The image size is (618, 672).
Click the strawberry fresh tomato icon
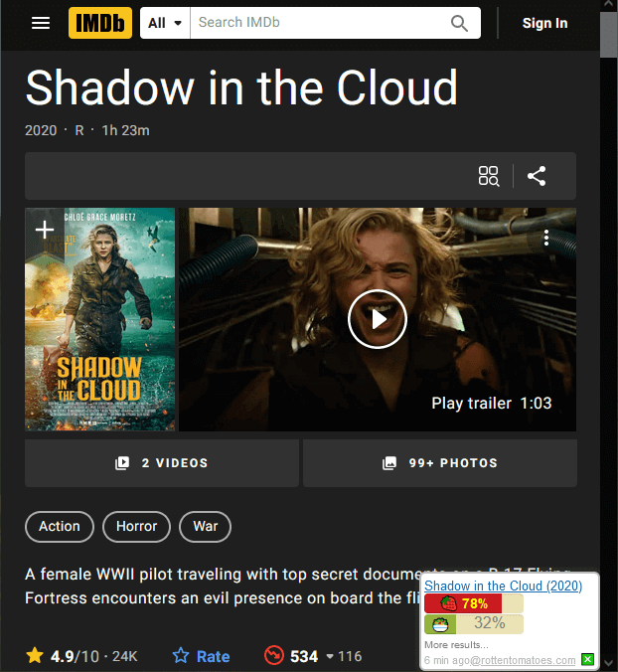click(x=448, y=603)
